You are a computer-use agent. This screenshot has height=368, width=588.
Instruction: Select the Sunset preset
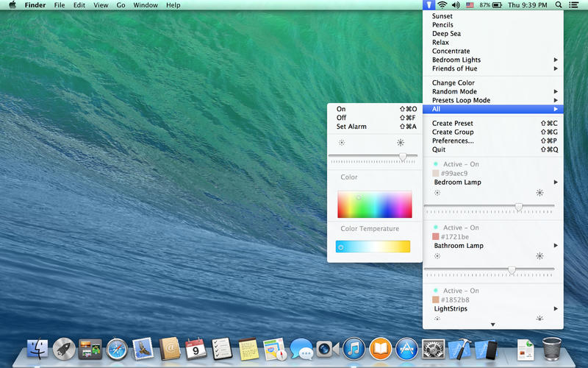(x=442, y=15)
